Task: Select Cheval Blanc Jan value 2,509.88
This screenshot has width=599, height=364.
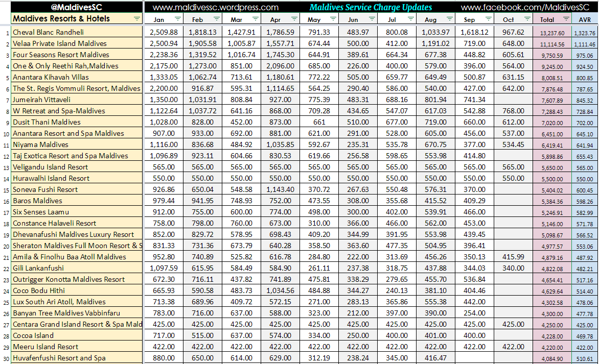Action: 164,32
